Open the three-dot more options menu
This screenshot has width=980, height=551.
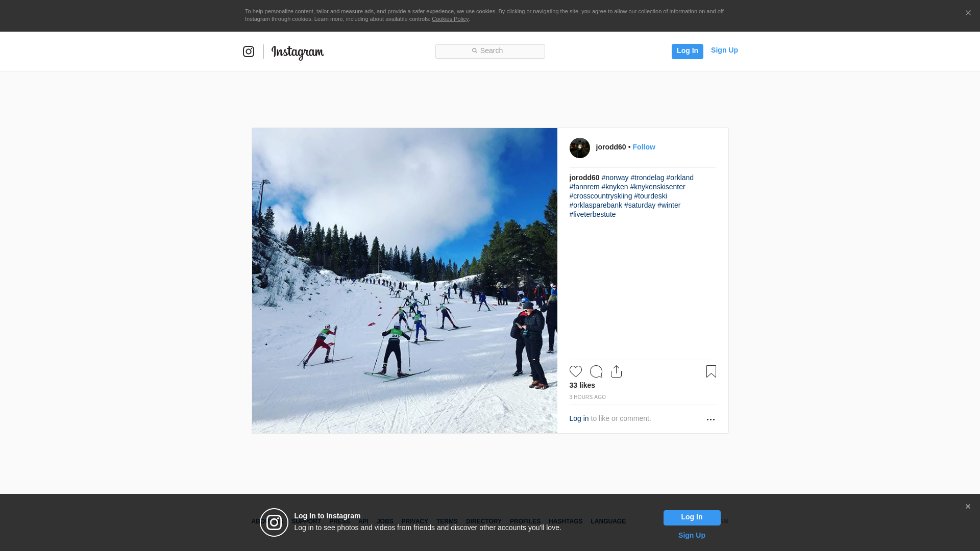tap(710, 419)
